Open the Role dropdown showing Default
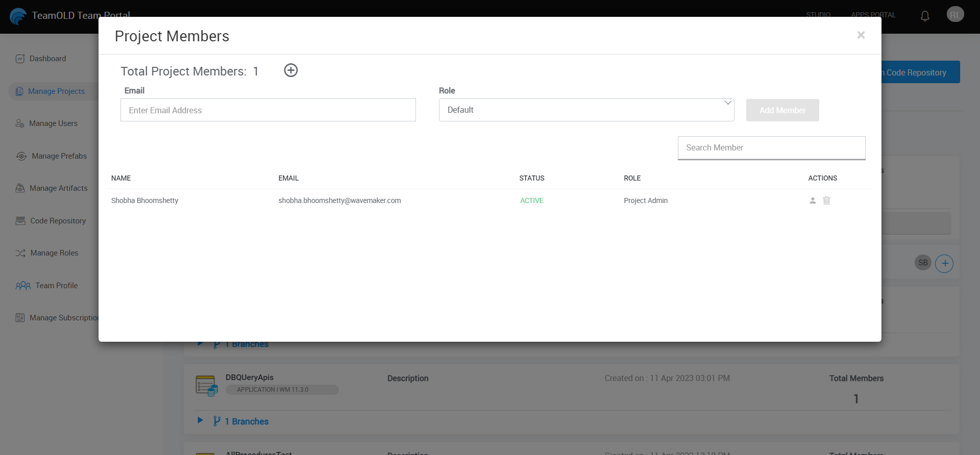 [x=586, y=110]
